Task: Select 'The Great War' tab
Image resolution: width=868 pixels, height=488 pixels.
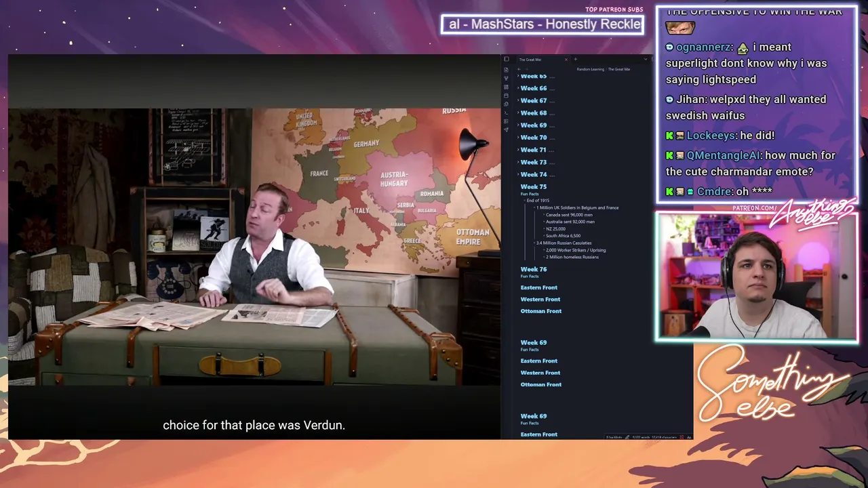Action: [542, 60]
